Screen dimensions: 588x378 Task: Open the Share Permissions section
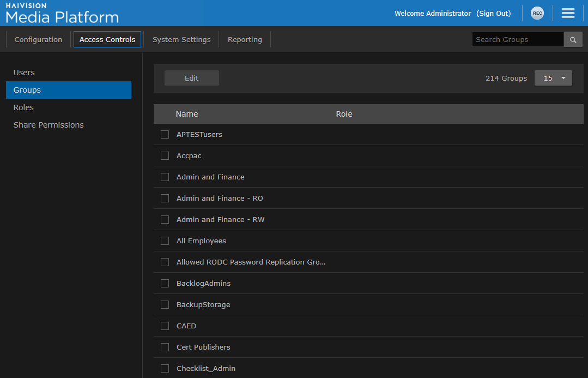coord(49,124)
